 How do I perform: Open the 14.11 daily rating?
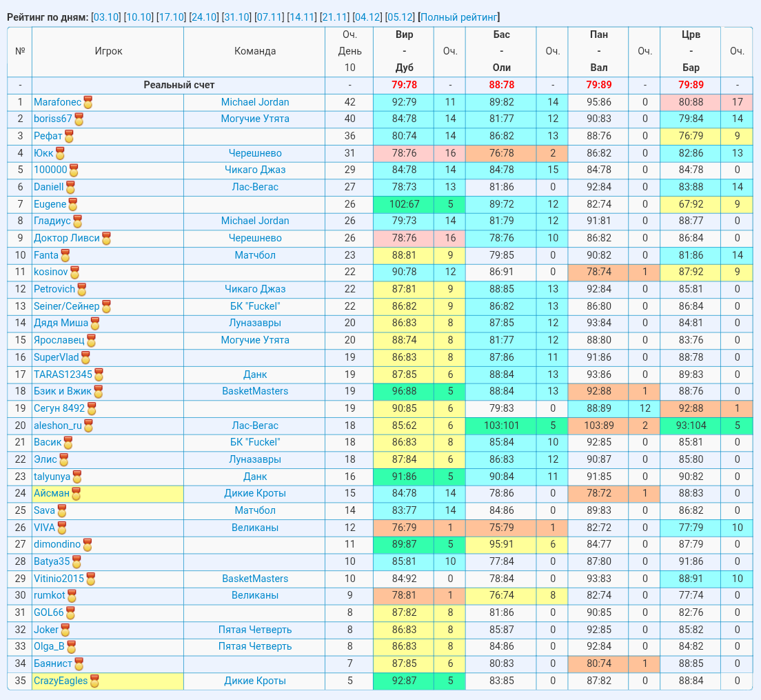[x=301, y=17]
